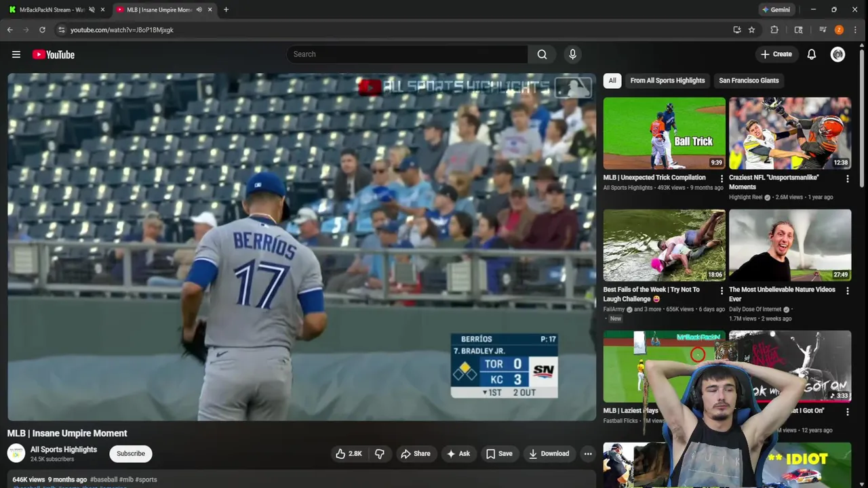
Task: Open the Gemini button in Chrome
Action: tap(776, 9)
